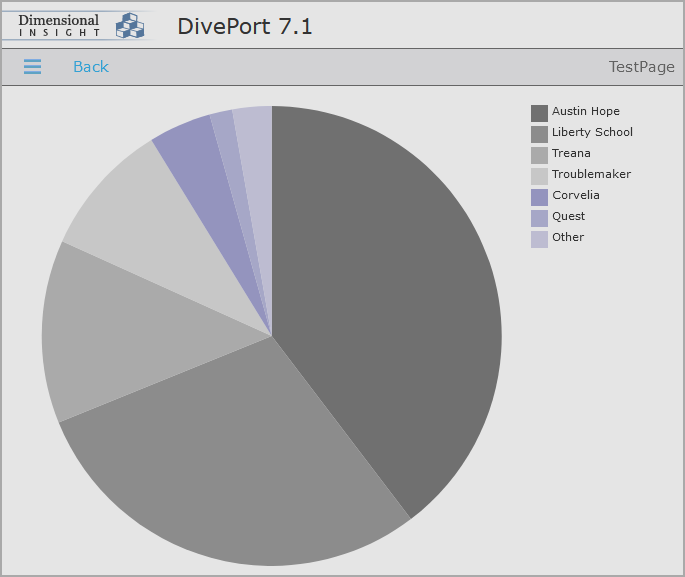Screen dimensions: 685x577
Task: Click the Quest legend color swatch
Action: (x=539, y=217)
